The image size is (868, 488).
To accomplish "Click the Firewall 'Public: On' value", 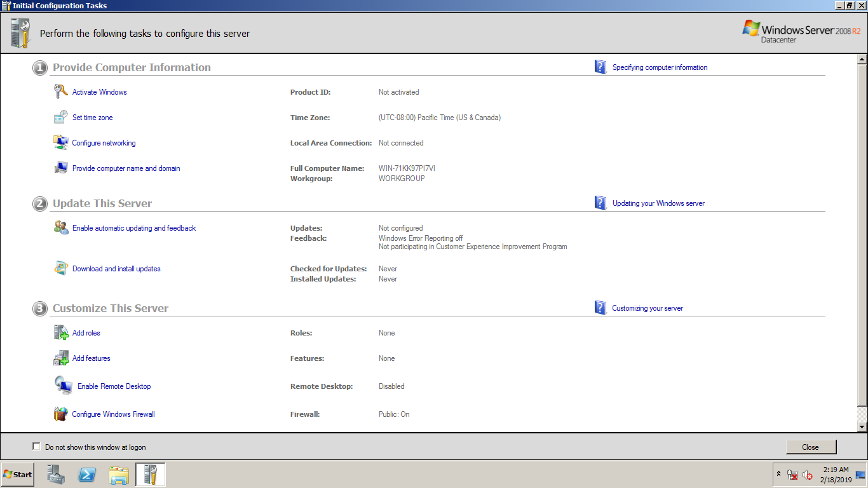I will tap(394, 414).
